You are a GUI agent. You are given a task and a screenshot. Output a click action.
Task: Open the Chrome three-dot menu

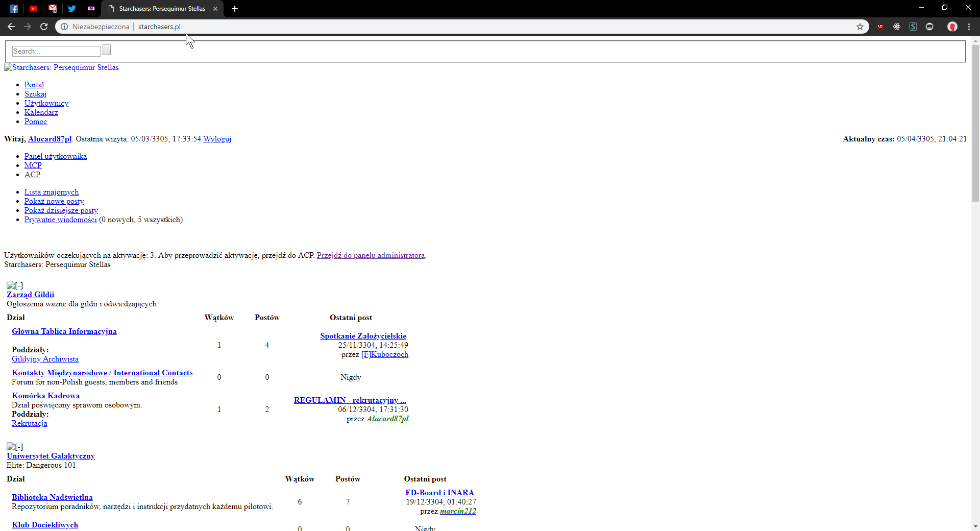tap(969, 27)
